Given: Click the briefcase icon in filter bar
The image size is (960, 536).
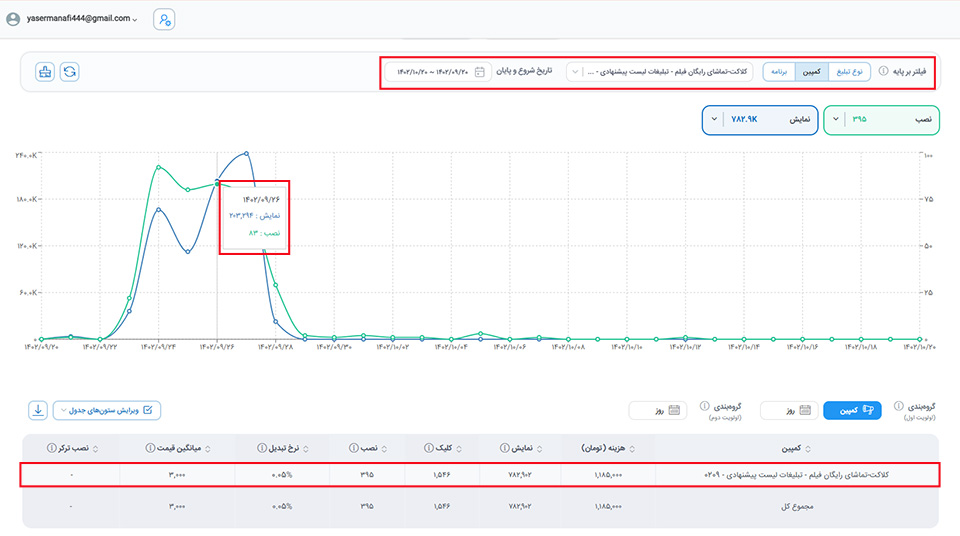Looking at the screenshot, I should [44, 72].
